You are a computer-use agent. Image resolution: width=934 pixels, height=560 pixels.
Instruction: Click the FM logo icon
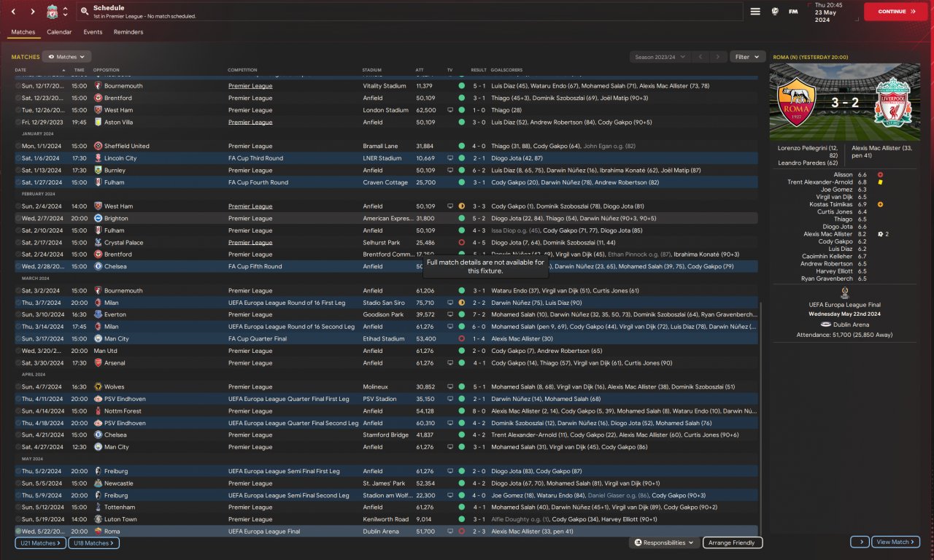793,12
